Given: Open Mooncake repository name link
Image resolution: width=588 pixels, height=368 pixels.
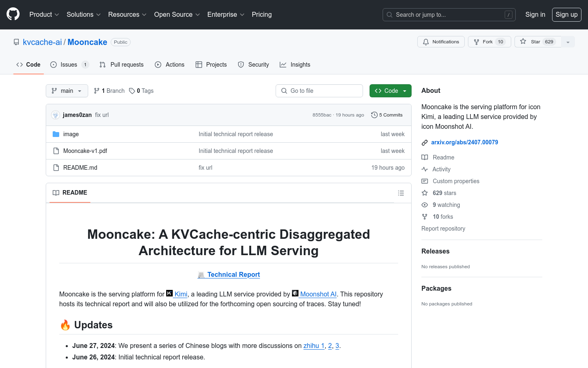Looking at the screenshot, I should coord(87,42).
